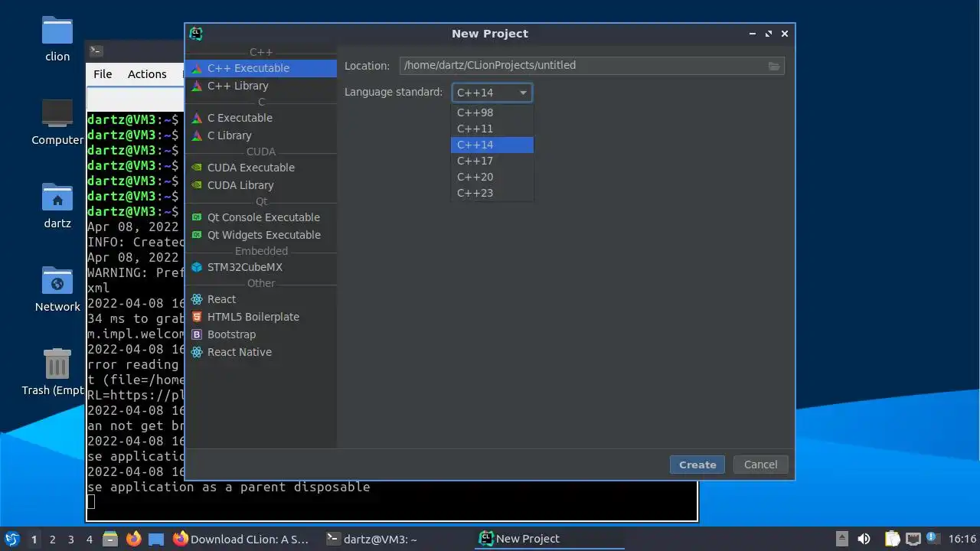980x551 pixels.
Task: Open folder browser icon in Location field
Action: click(x=774, y=66)
